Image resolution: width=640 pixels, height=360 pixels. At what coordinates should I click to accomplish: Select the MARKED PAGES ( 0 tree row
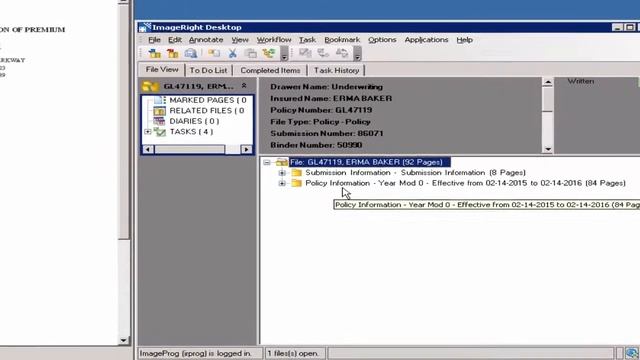click(x=208, y=100)
